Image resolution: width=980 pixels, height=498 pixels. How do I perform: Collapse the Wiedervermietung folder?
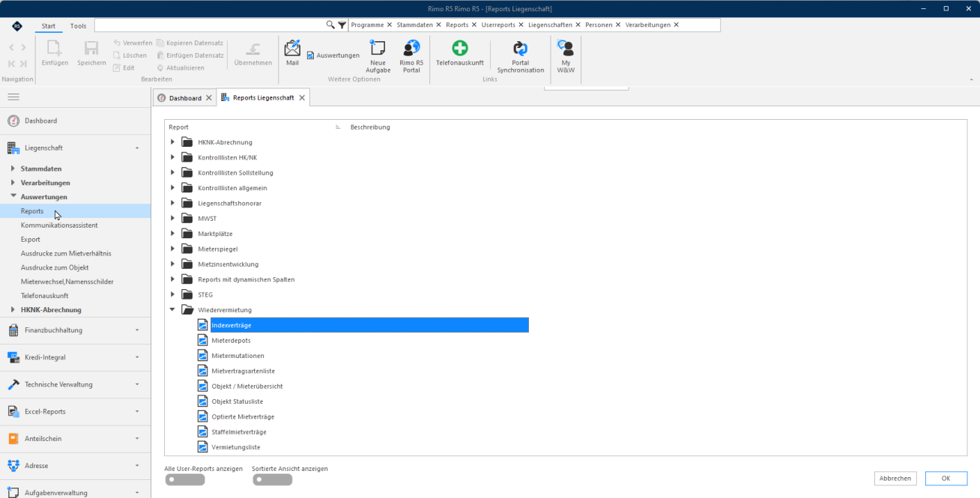[172, 310]
